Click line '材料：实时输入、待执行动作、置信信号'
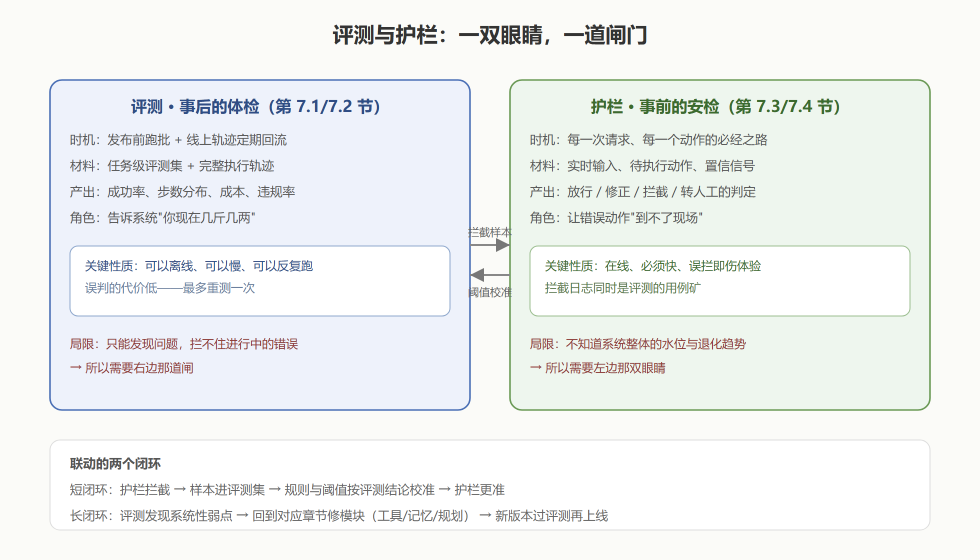980x560 pixels. point(642,166)
